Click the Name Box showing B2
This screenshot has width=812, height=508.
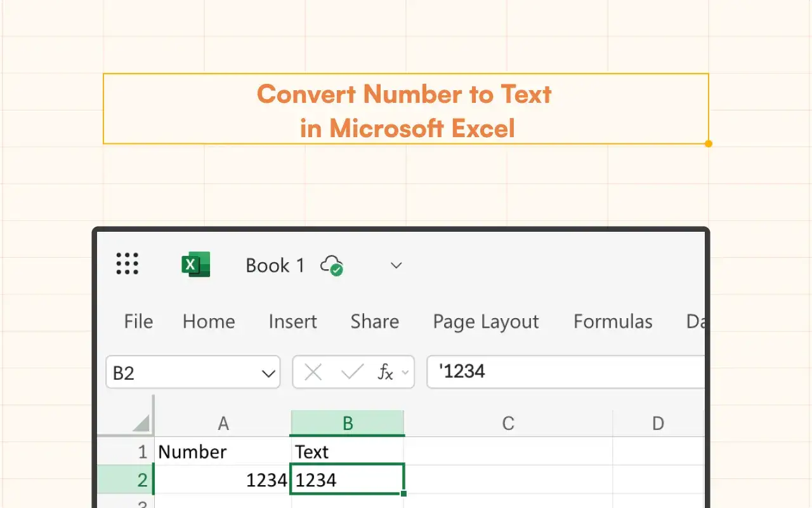pyautogui.click(x=193, y=372)
